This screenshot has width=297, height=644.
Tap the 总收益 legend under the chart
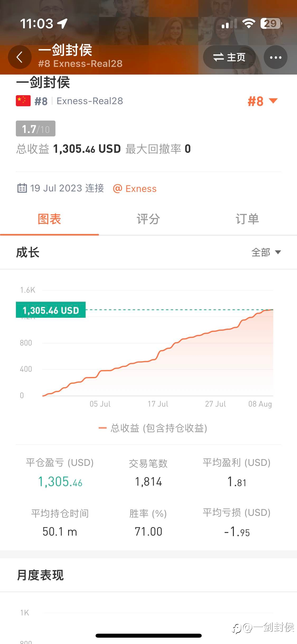coord(153,428)
